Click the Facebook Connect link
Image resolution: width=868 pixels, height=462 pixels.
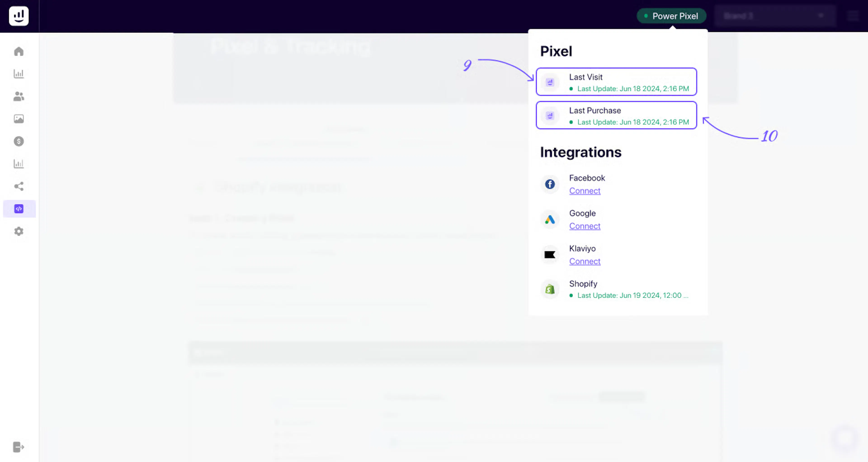point(585,191)
